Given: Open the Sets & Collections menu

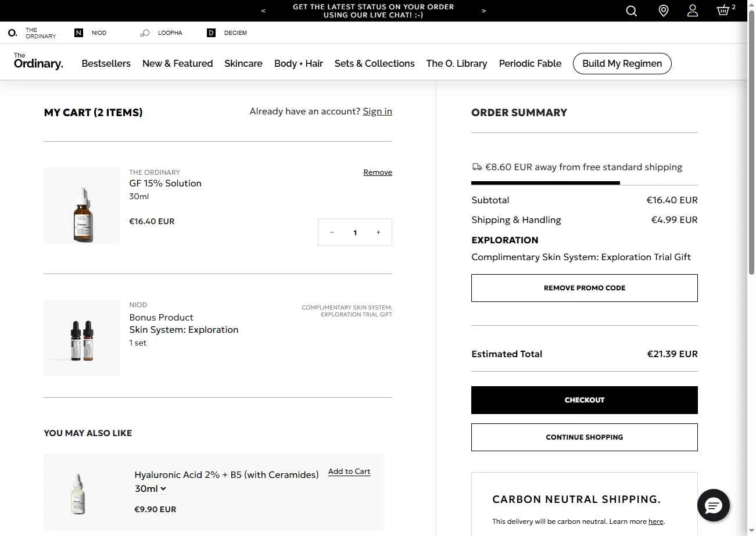Looking at the screenshot, I should (x=375, y=63).
